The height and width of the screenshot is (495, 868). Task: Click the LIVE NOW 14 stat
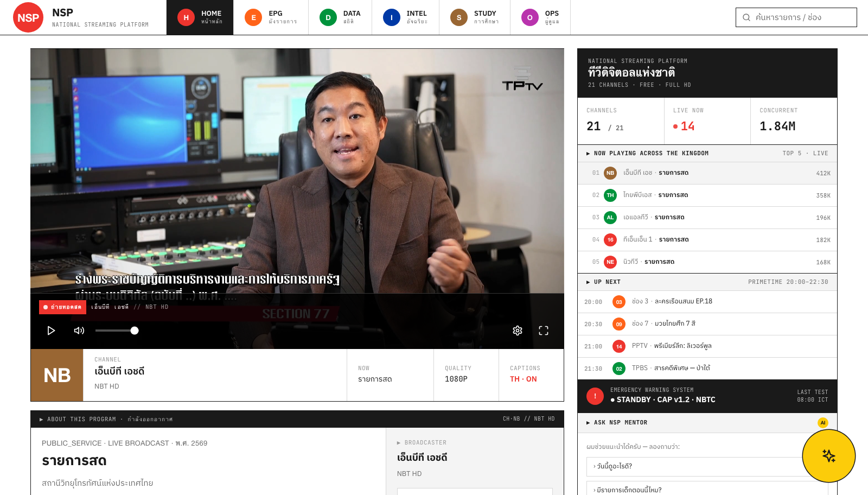pyautogui.click(x=707, y=121)
